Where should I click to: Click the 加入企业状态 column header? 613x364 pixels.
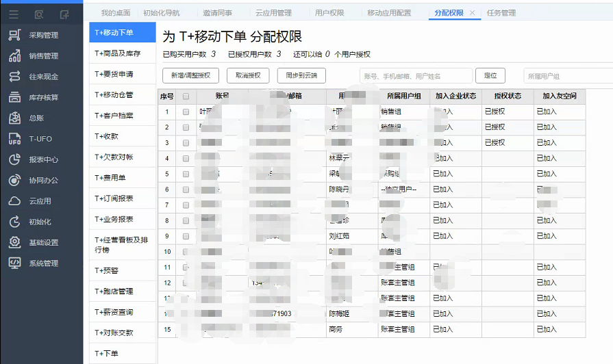click(456, 96)
